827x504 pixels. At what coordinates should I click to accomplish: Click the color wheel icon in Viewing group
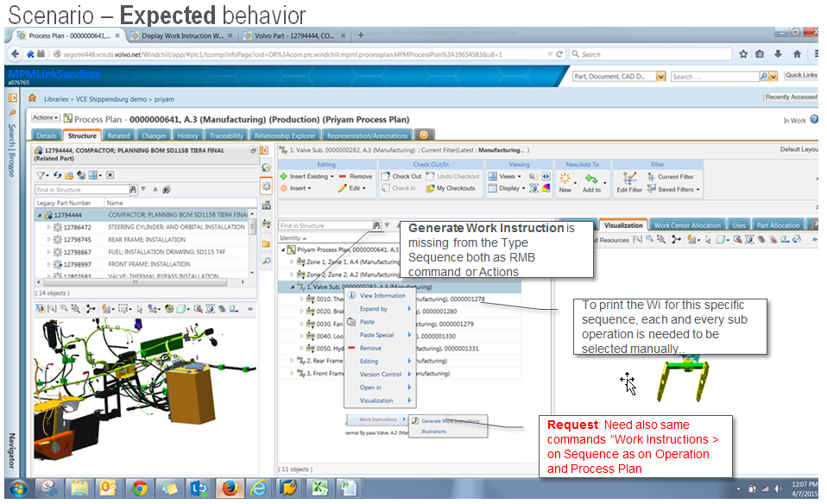tap(546, 188)
